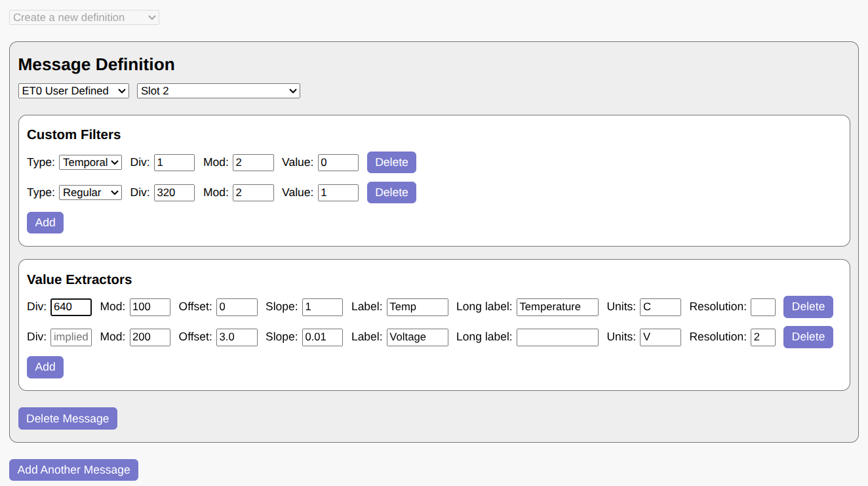The height and width of the screenshot is (486, 868).
Task: Click the empty Long label field for Voltage
Action: tap(557, 337)
